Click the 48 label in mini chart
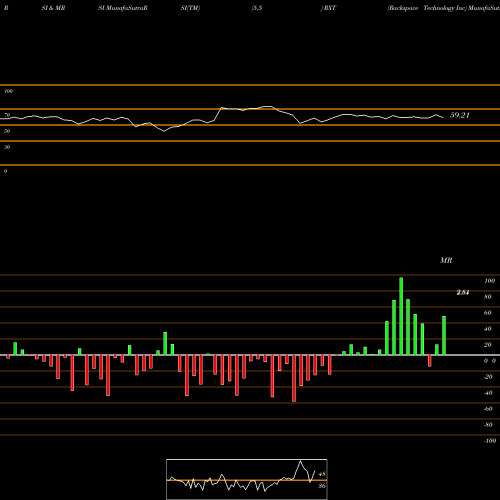The width and height of the screenshot is (500, 500). point(322,474)
